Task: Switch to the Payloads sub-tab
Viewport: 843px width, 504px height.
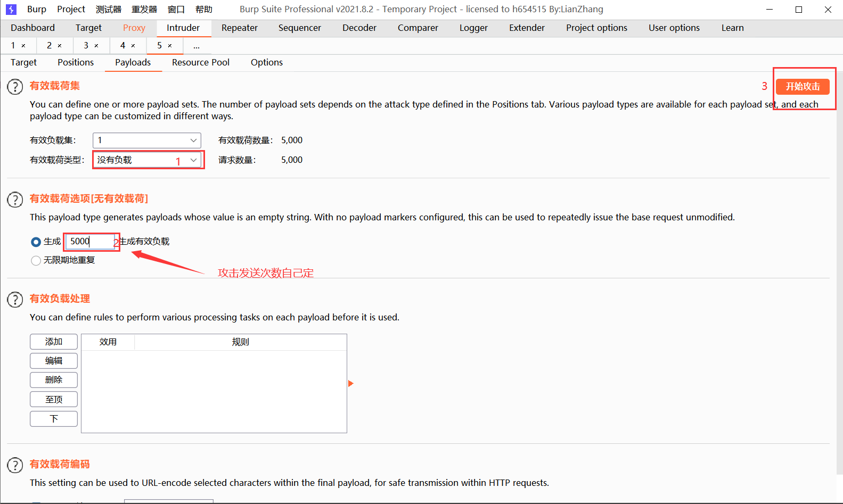Action: tap(133, 62)
